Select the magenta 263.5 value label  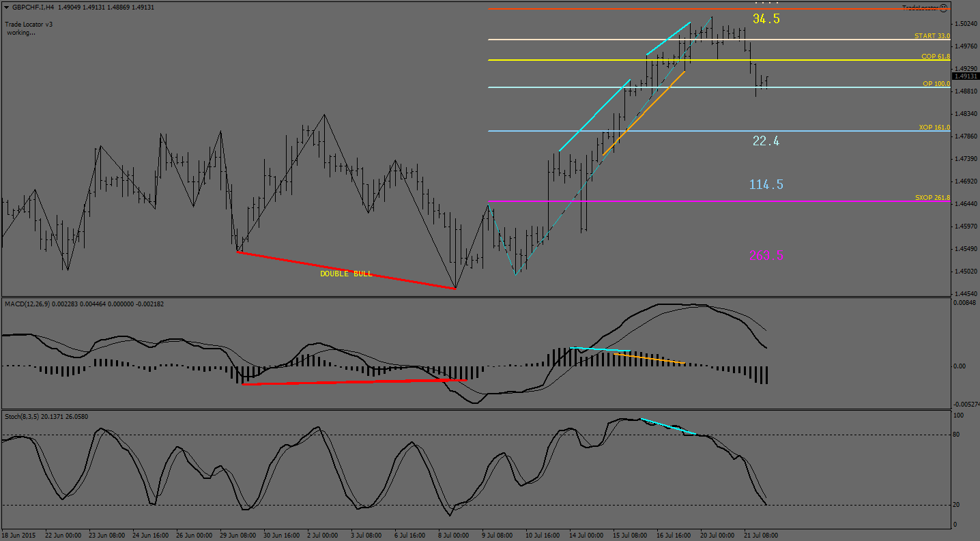point(766,256)
